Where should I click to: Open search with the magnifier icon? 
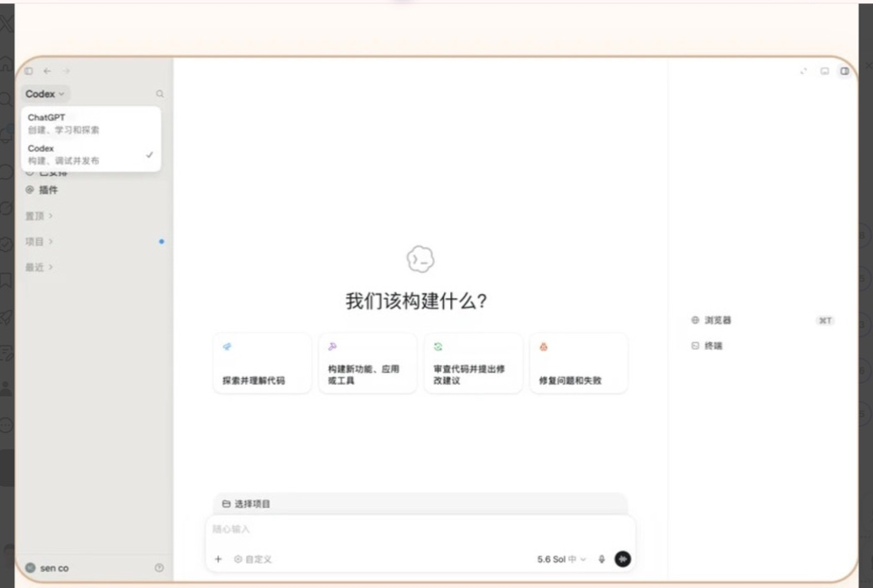tap(160, 94)
